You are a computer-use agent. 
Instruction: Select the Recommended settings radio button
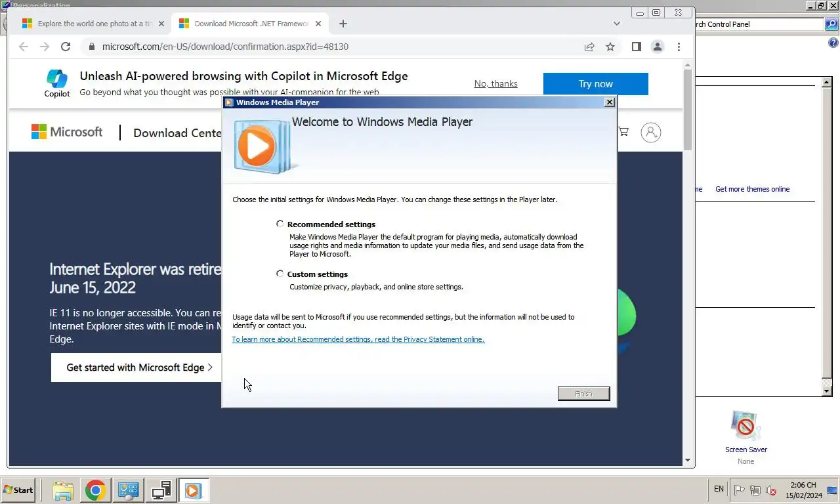(280, 224)
